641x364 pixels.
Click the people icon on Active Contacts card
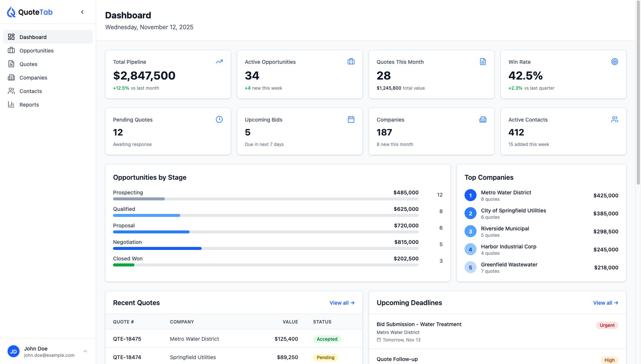click(x=615, y=119)
